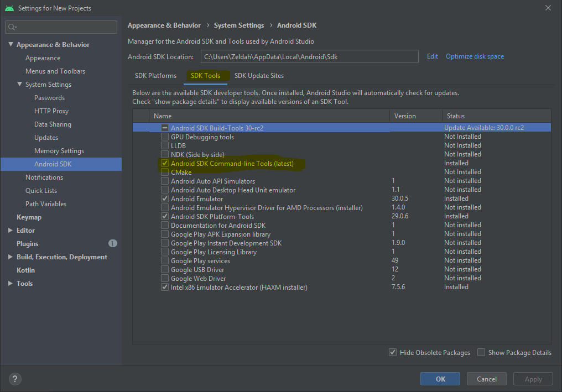Sort by Name column header
Image resolution: width=562 pixels, height=392 pixels.
click(269, 116)
